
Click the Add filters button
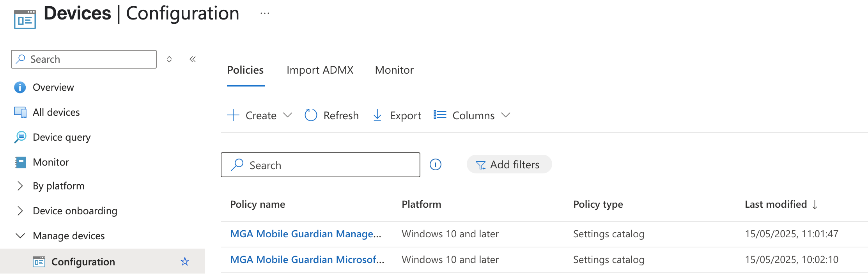(509, 164)
